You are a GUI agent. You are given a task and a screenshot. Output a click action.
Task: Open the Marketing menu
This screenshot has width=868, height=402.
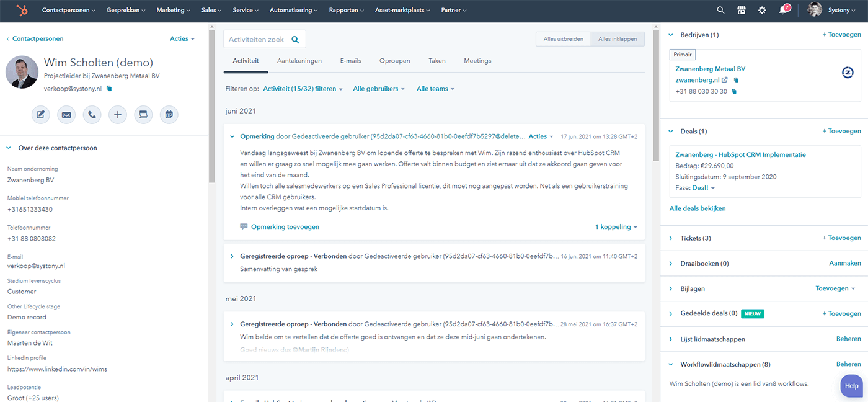[x=174, y=11]
